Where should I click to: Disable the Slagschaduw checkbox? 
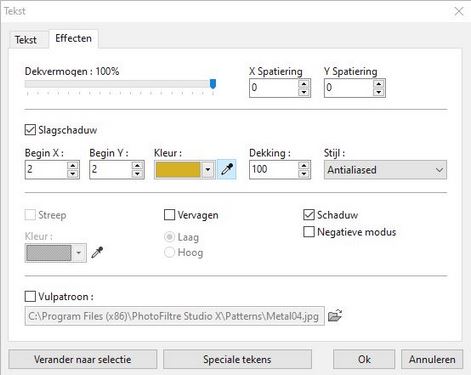tap(30, 130)
